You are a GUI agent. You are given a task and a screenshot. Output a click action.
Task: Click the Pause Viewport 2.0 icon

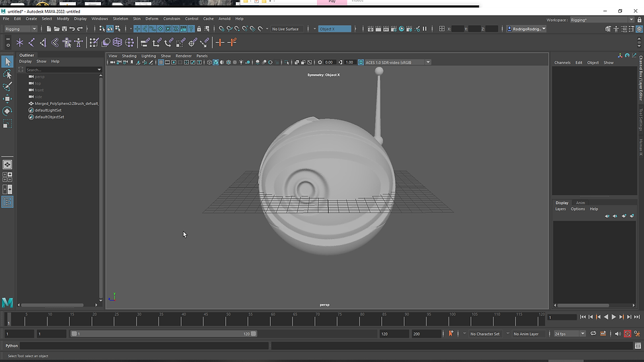[x=425, y=29]
